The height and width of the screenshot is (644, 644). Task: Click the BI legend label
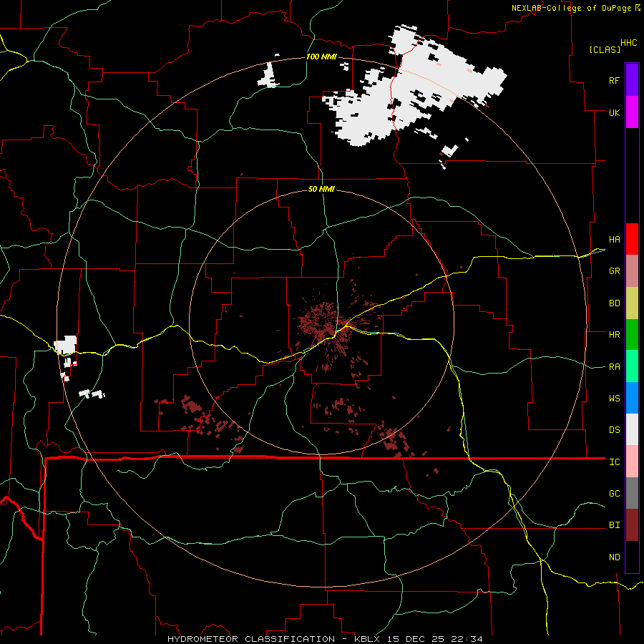(x=614, y=525)
